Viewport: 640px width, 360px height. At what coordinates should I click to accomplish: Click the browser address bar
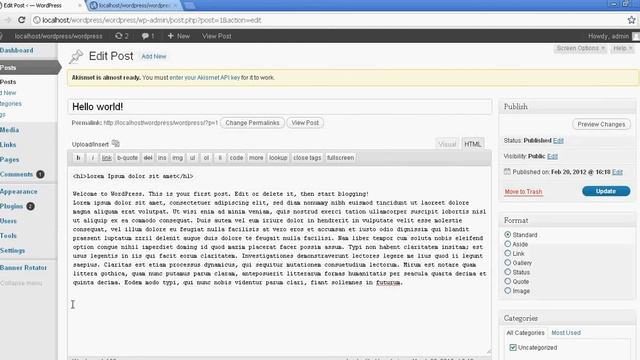click(329, 20)
